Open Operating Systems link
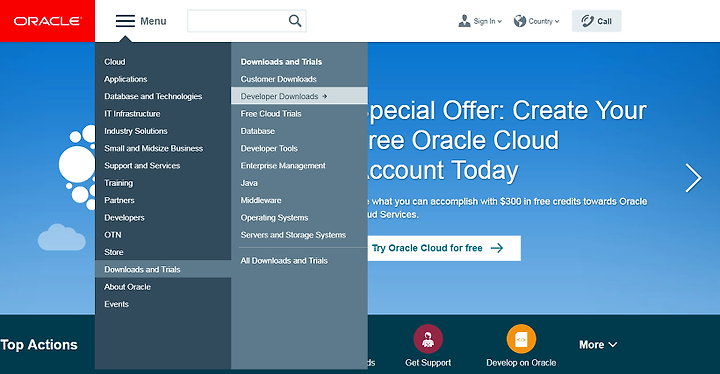Screen dimensions: 720x374 (274, 218)
